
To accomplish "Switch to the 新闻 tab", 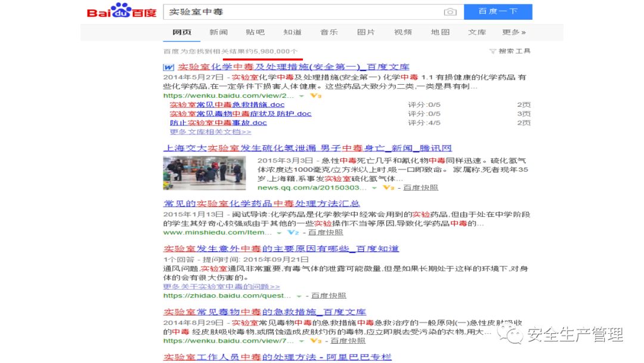I will tap(218, 32).
